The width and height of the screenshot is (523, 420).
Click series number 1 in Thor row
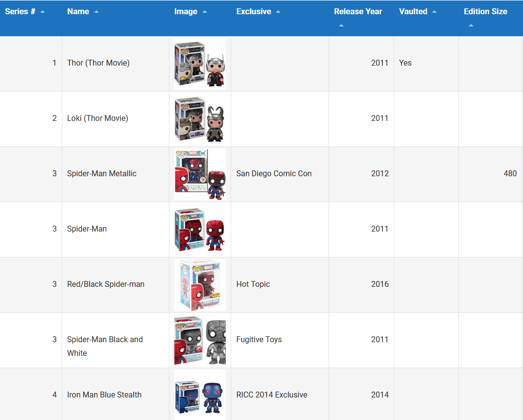coord(54,63)
